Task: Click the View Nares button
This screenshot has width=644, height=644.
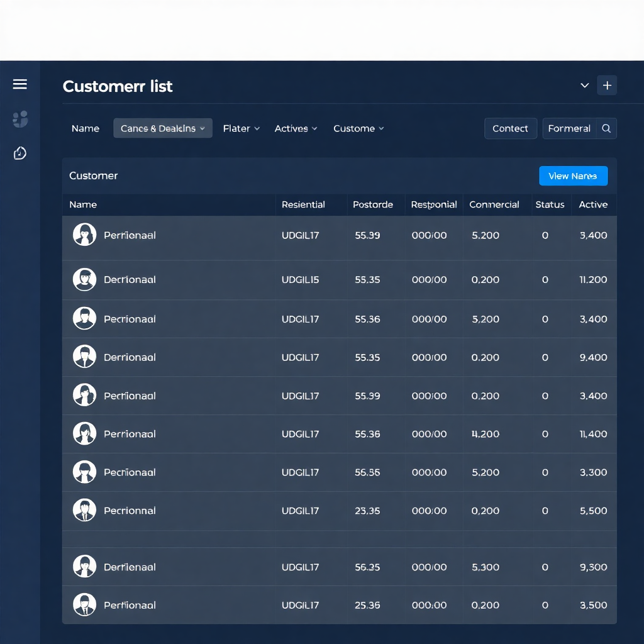Action: coord(573,176)
